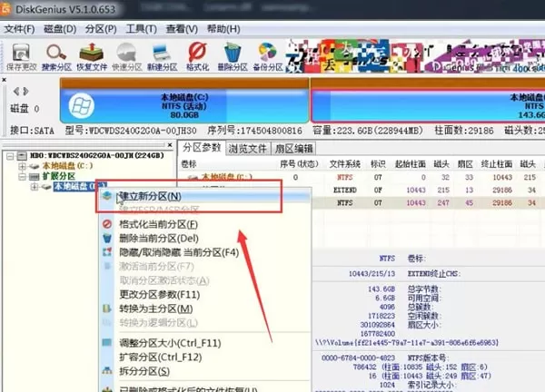Open the 查看(V) menu
545x392 pixels.
182,29
